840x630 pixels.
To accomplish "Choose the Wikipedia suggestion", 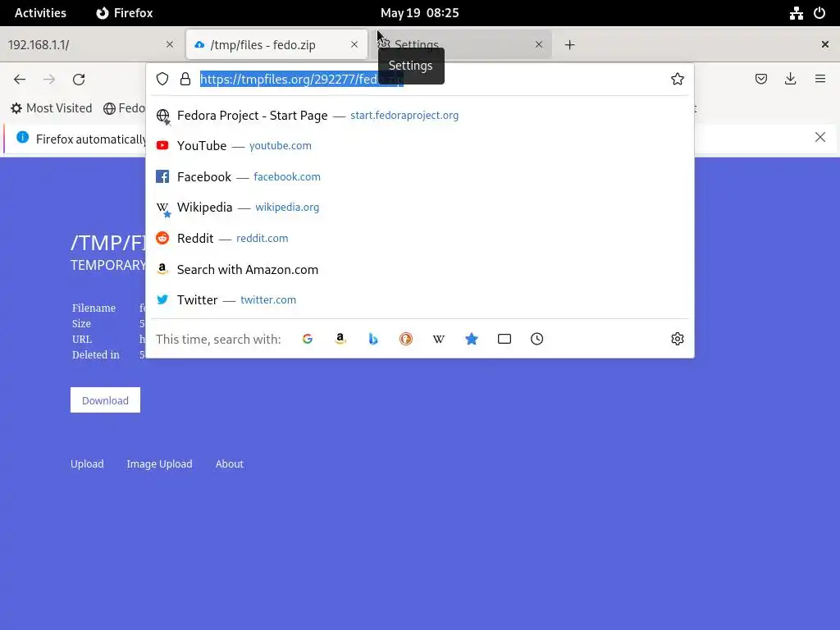I will [x=419, y=208].
